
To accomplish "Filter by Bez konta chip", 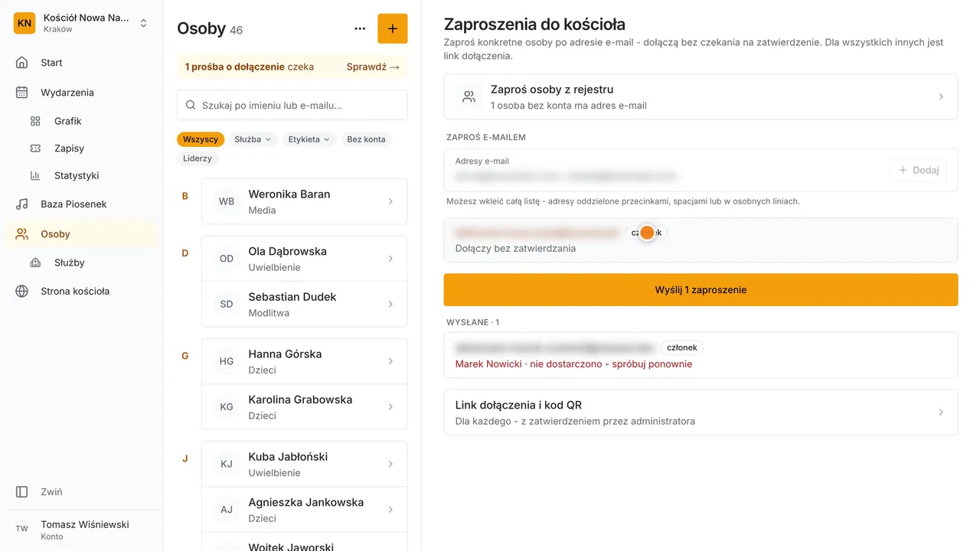I will (366, 139).
